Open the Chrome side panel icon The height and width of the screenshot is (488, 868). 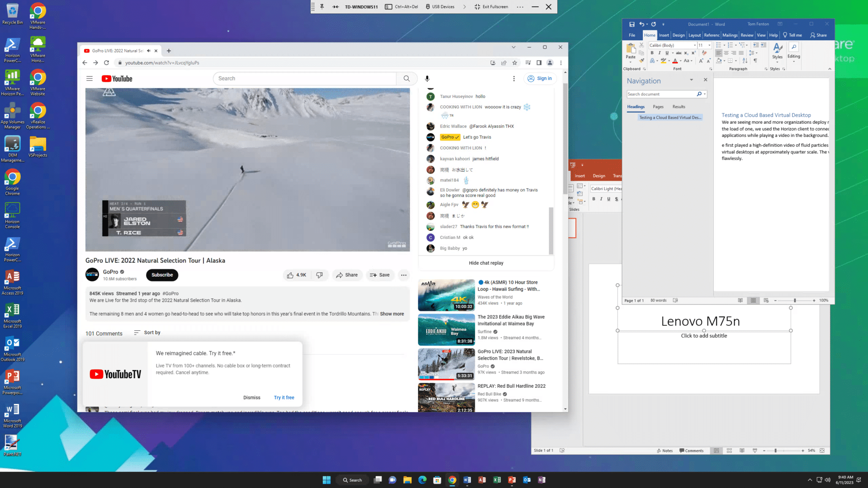click(539, 63)
